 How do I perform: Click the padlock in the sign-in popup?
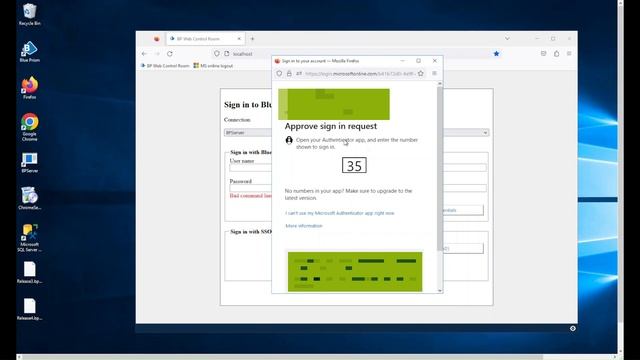tap(289, 73)
